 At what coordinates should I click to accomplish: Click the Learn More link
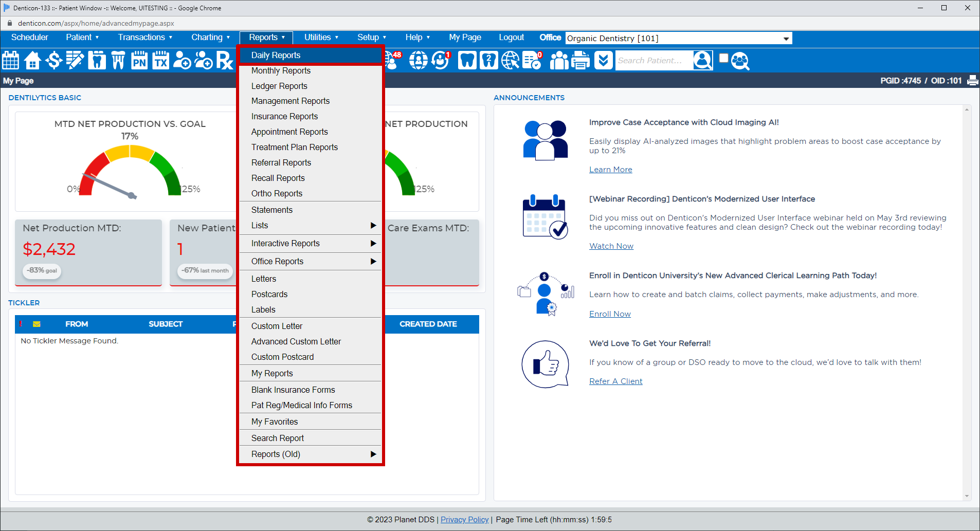pos(610,170)
